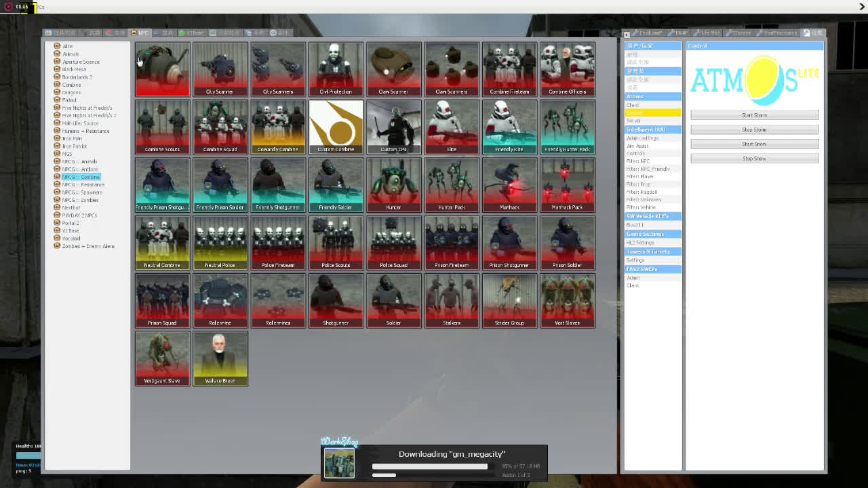Pick the Strider Group icon
Viewport: 868px width, 488px height.
pos(509,300)
